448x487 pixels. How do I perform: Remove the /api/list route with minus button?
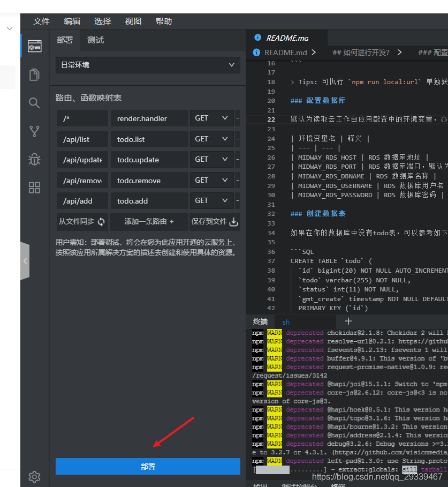click(238, 139)
